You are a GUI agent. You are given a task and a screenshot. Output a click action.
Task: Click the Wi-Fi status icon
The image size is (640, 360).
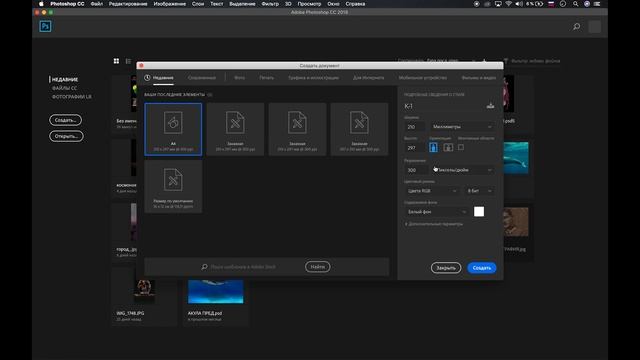tap(508, 4)
